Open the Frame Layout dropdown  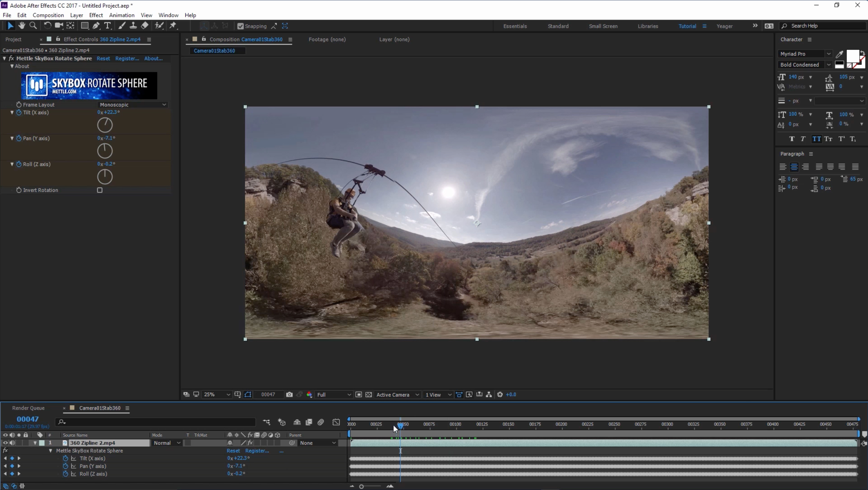tap(132, 104)
